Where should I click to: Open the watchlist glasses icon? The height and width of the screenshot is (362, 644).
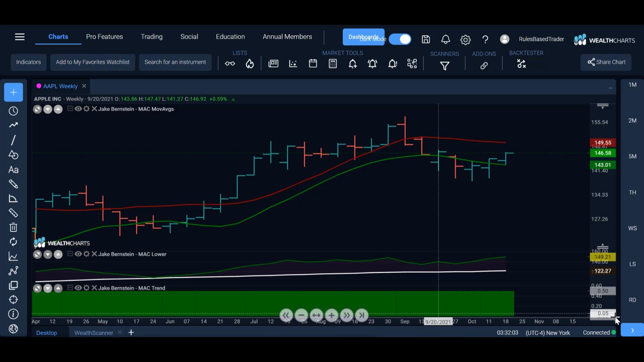[x=230, y=63]
